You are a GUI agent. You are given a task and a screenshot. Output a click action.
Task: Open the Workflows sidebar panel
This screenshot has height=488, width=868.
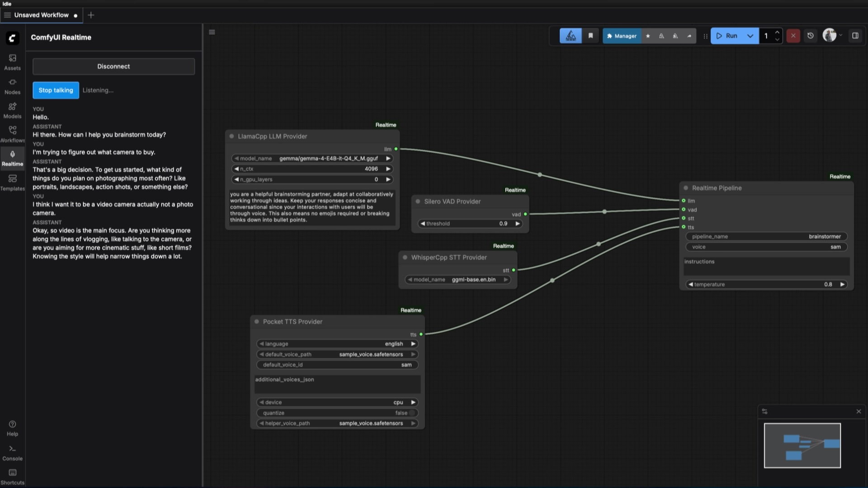coord(12,135)
